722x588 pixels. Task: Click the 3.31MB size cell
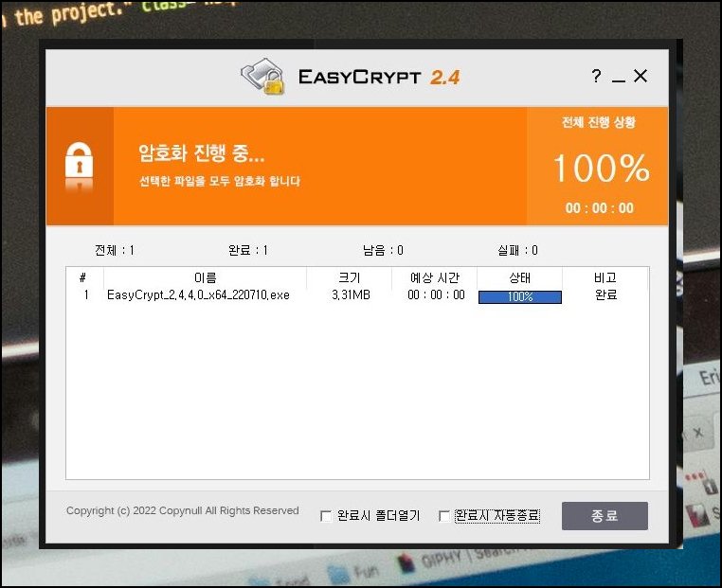click(351, 294)
